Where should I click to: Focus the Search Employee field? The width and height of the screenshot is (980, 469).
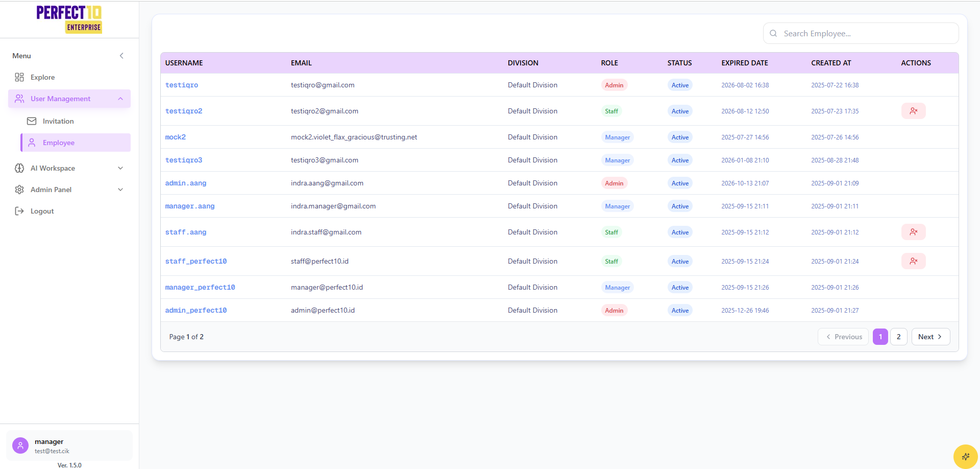click(x=861, y=33)
